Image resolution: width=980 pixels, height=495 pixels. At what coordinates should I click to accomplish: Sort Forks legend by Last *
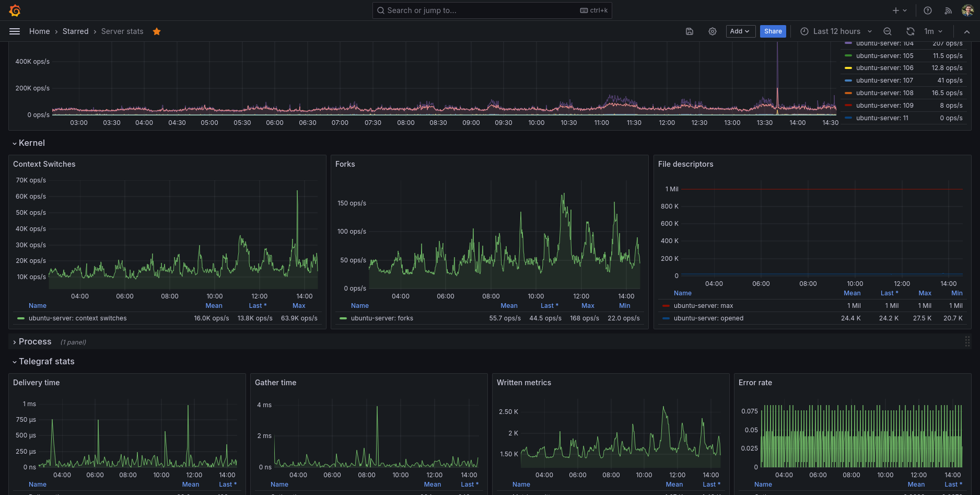click(x=550, y=306)
